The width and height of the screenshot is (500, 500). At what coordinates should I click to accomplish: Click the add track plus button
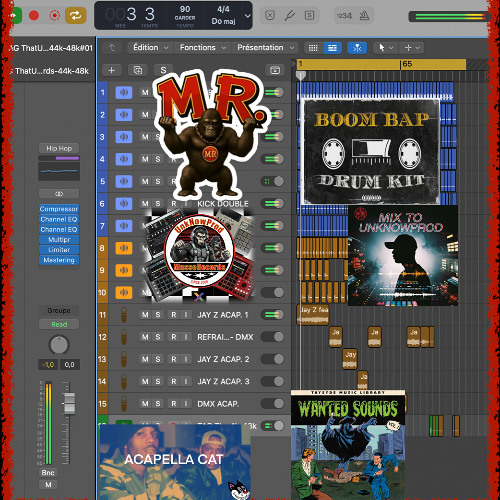click(112, 70)
